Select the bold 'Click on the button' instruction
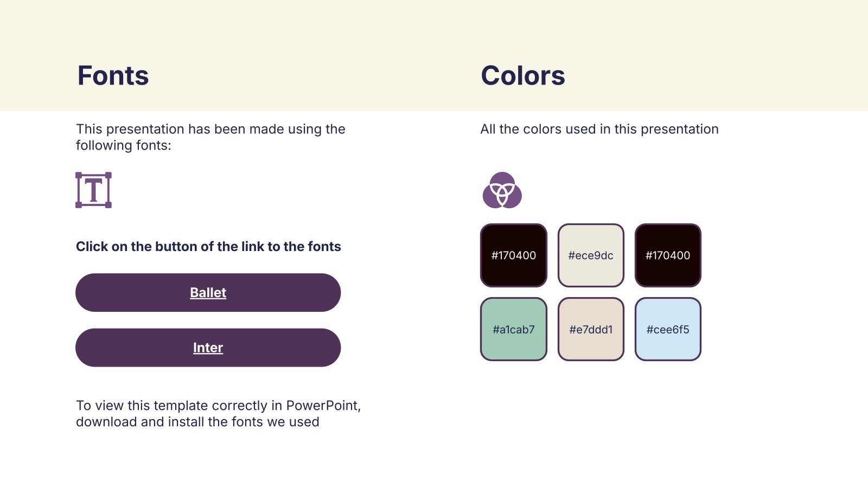Image resolution: width=868 pixels, height=488 pixels. coord(208,247)
